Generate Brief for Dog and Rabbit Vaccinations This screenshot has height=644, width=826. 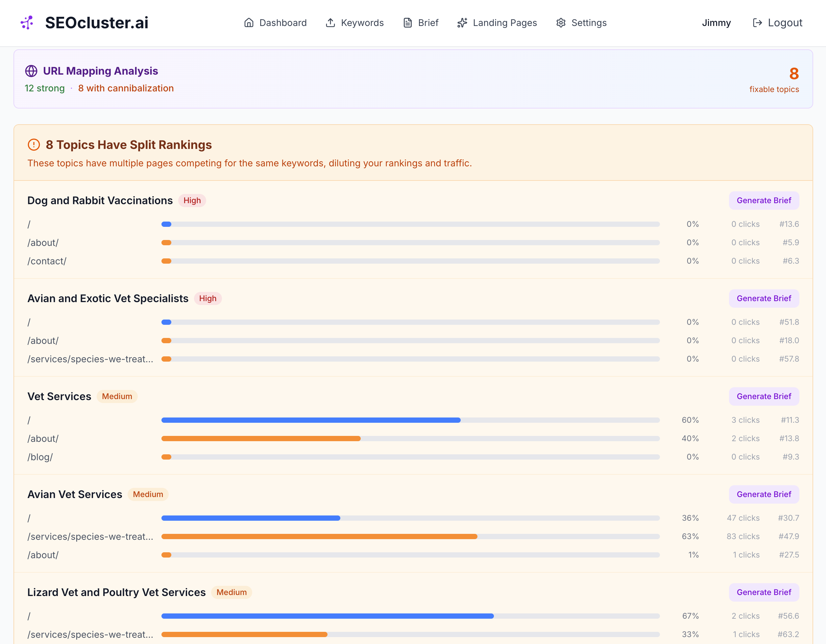[763, 200]
